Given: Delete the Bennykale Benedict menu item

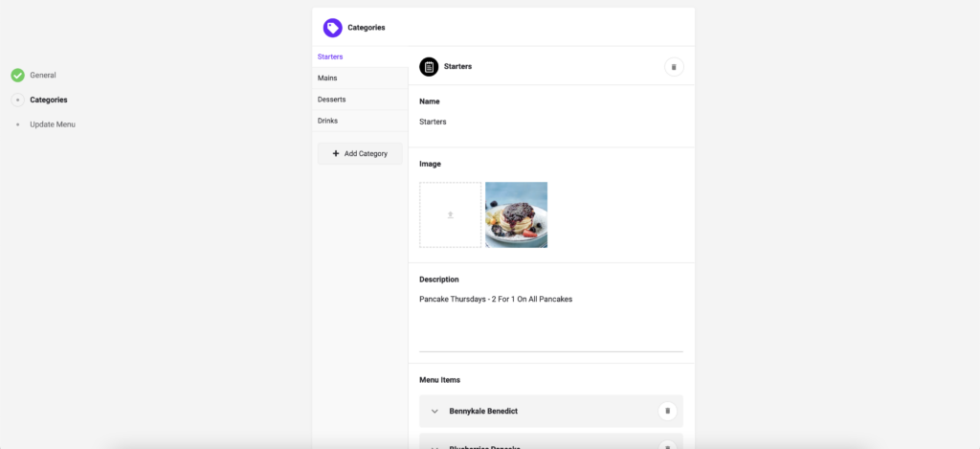Looking at the screenshot, I should 667,411.
